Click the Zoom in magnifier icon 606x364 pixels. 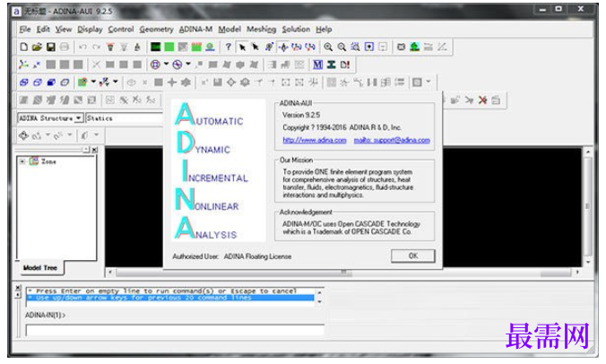pos(328,47)
